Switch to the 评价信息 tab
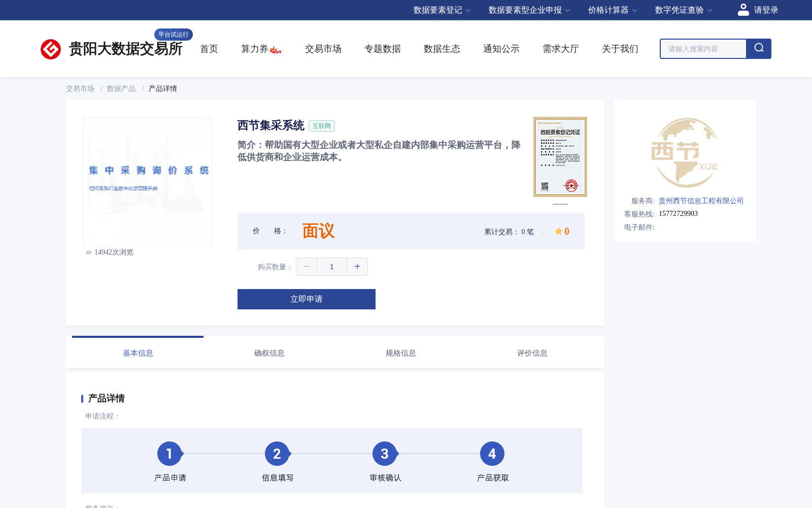This screenshot has height=508, width=812. [x=532, y=353]
